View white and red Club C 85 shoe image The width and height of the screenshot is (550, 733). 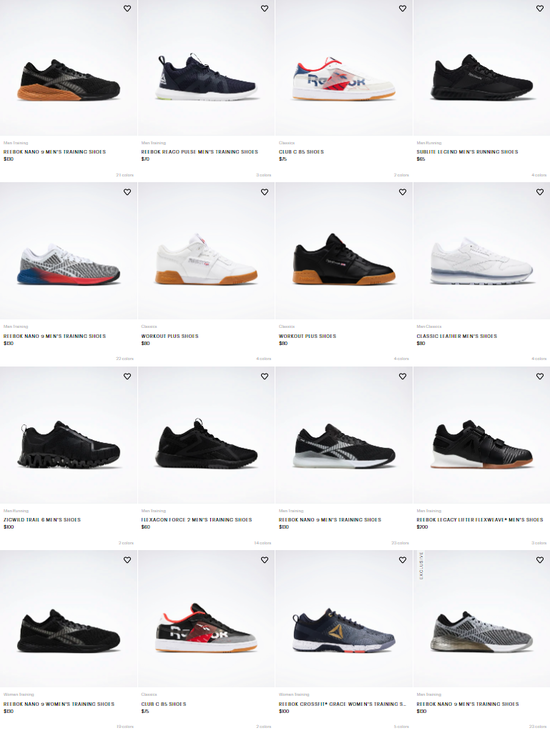tap(344, 68)
